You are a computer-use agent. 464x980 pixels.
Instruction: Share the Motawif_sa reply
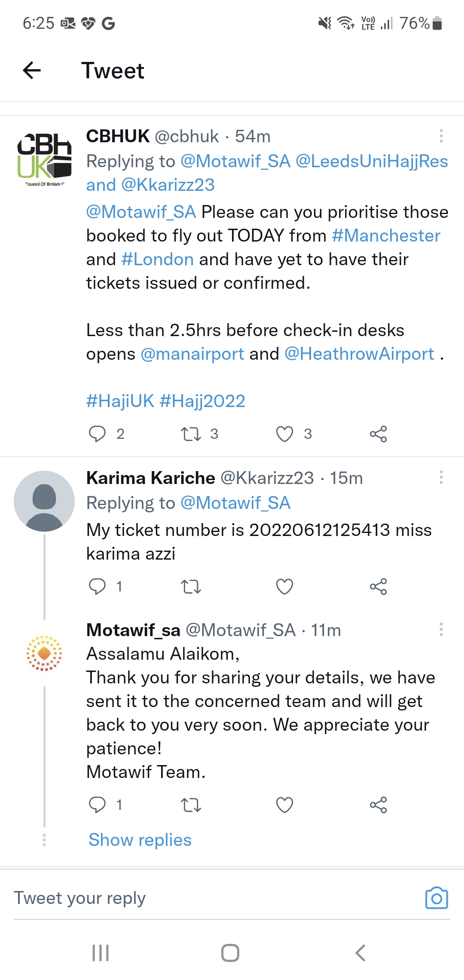coord(378,805)
